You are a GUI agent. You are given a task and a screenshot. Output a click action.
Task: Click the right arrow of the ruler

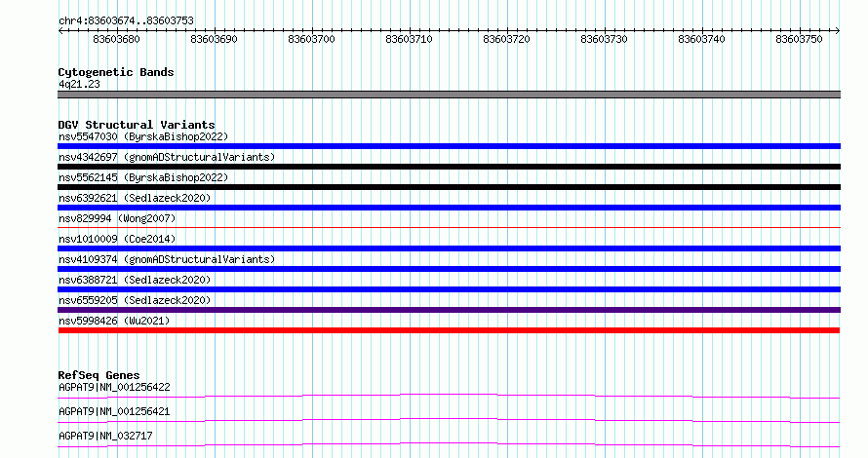(837, 30)
